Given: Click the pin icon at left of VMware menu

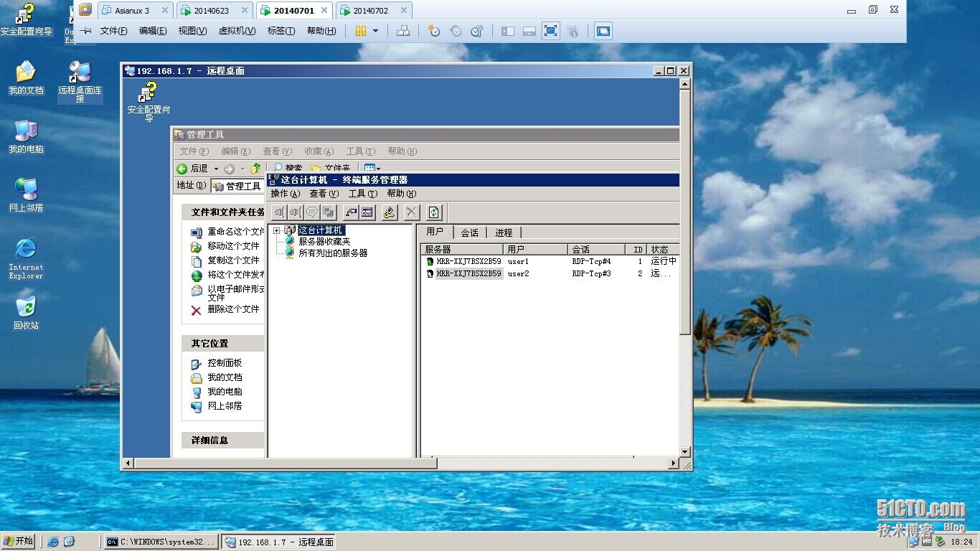Looking at the screenshot, I should tap(85, 31).
